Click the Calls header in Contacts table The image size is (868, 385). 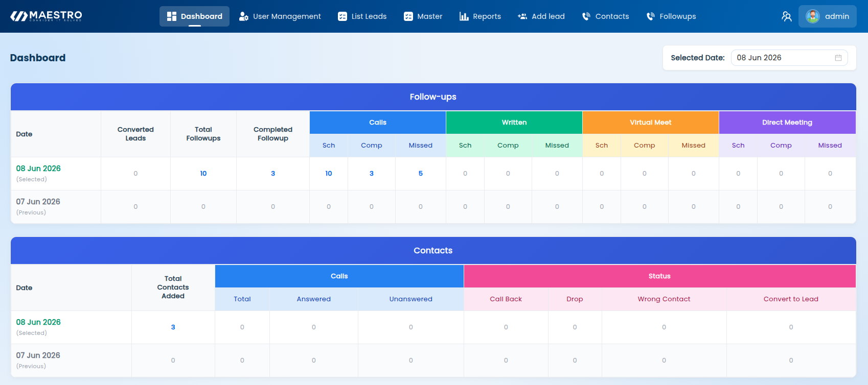tap(339, 276)
